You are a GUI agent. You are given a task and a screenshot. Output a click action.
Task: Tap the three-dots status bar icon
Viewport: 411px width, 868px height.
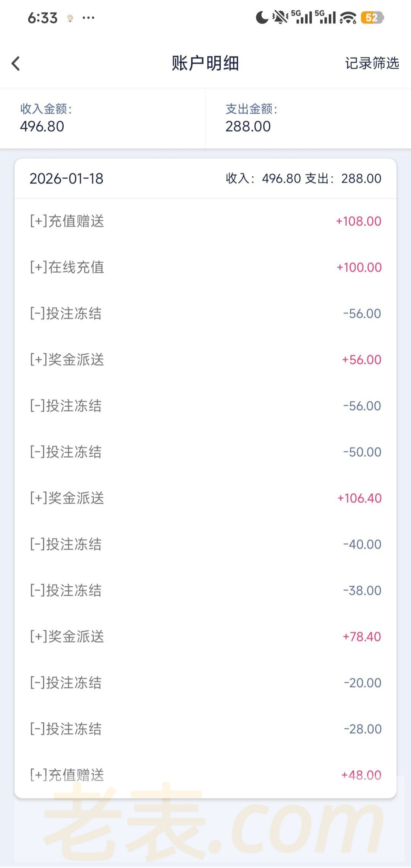tap(88, 18)
